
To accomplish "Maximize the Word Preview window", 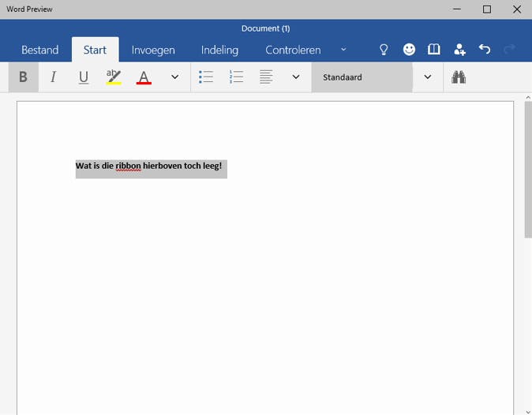I will click(x=487, y=9).
